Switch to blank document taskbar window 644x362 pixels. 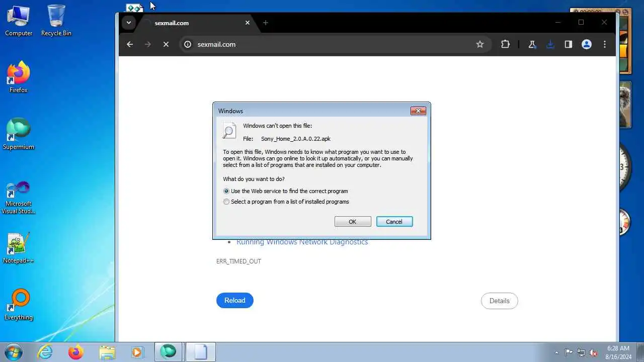click(200, 352)
